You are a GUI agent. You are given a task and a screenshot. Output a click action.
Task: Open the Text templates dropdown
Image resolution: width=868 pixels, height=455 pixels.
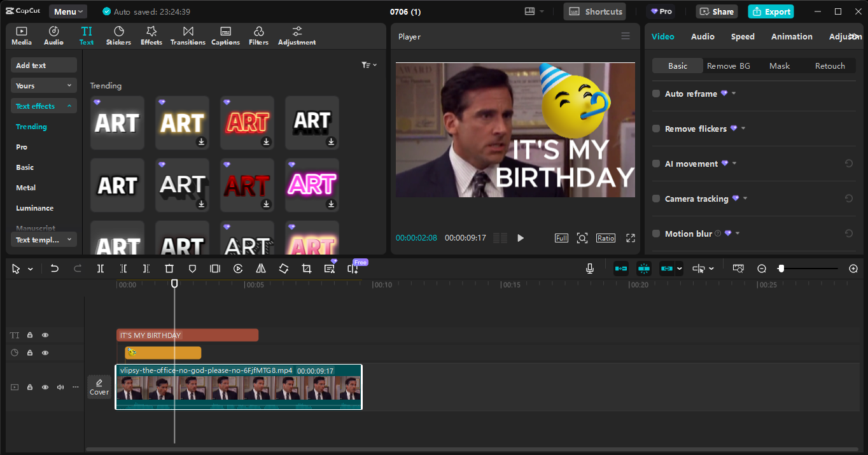coord(43,239)
